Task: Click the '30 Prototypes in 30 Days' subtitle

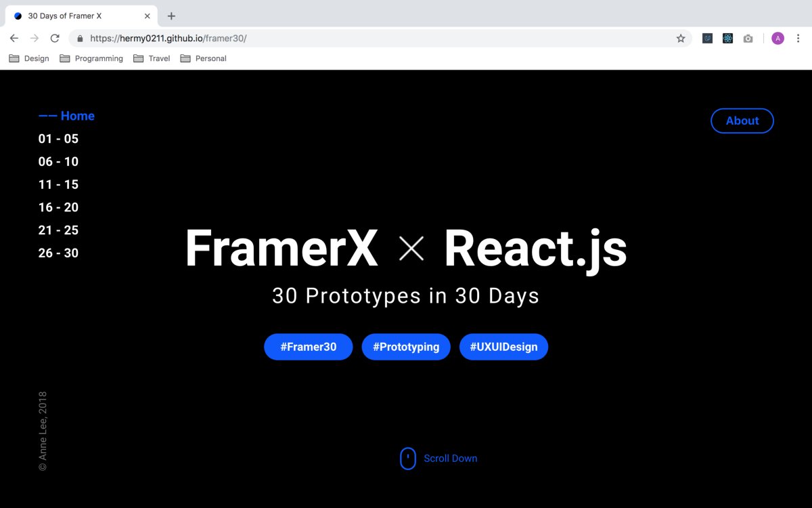Action: (x=406, y=296)
